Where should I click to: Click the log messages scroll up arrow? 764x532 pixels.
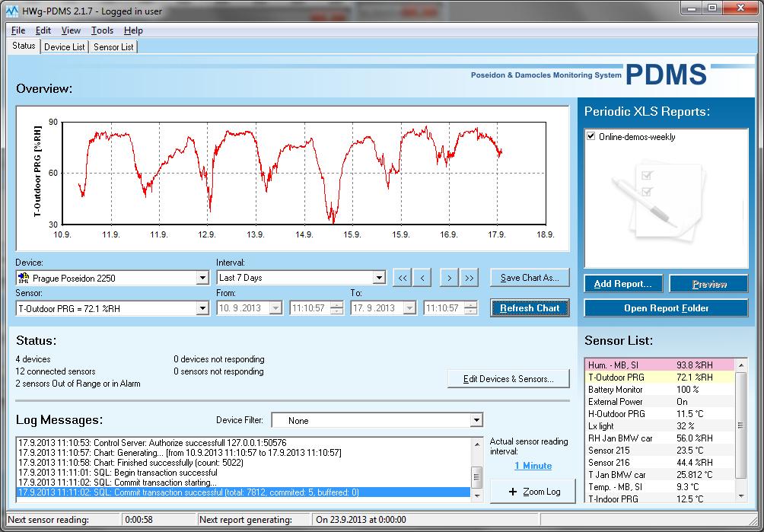pos(477,444)
